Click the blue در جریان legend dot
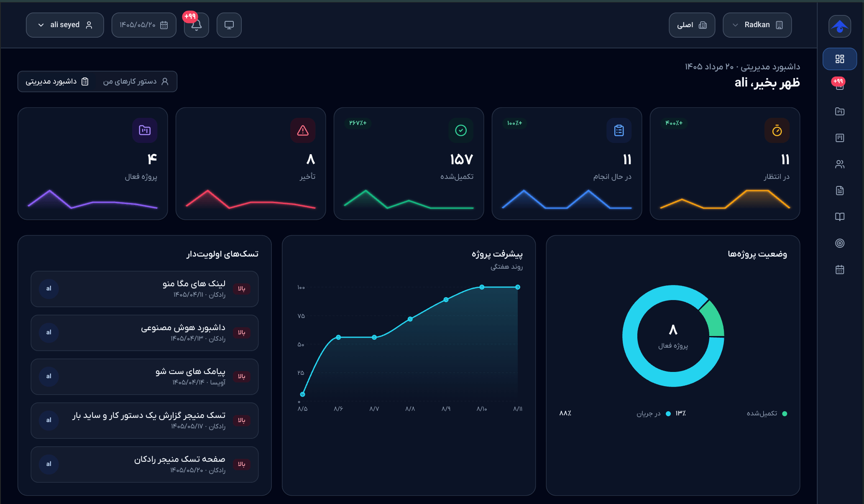This screenshot has height=504, width=864. pos(668,414)
